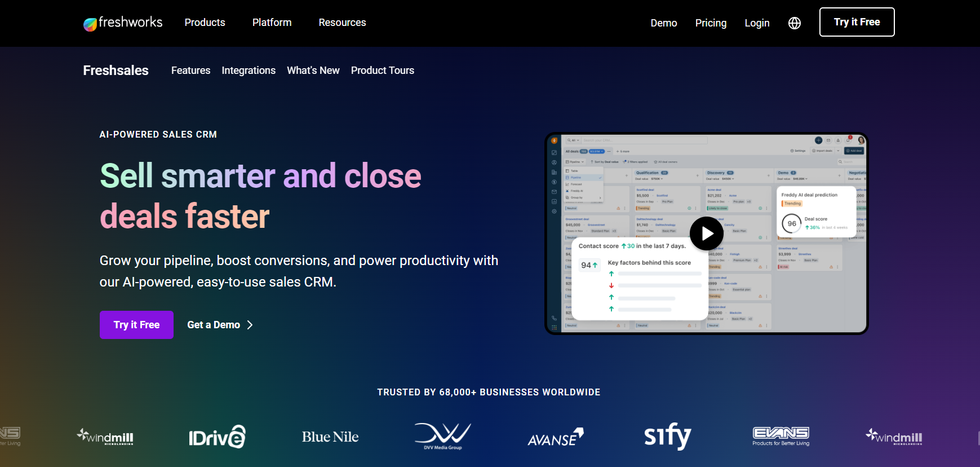980x467 pixels.
Task: Open Product Tours
Action: click(383, 71)
